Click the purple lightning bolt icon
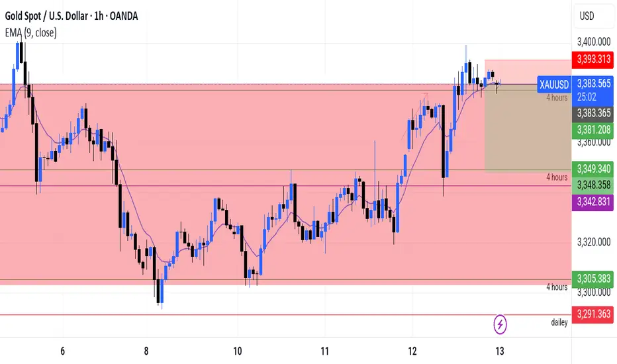Screen dimensions: 617x364 click(x=500, y=325)
